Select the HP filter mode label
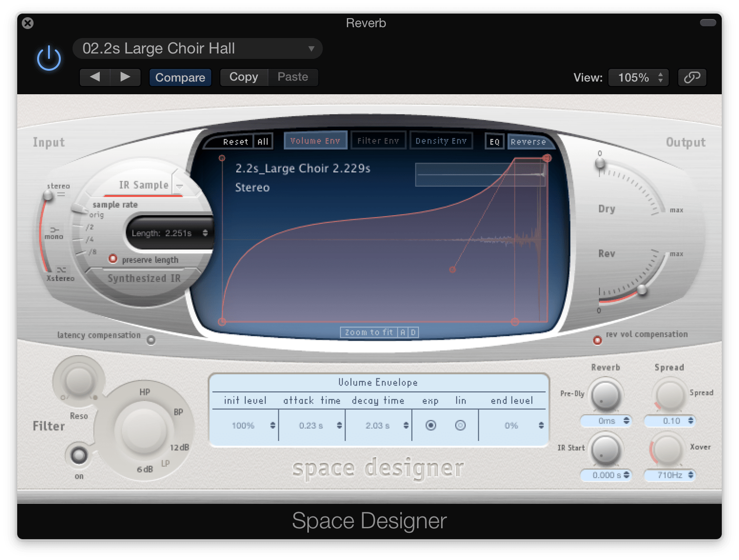This screenshot has width=739, height=560. point(145,392)
